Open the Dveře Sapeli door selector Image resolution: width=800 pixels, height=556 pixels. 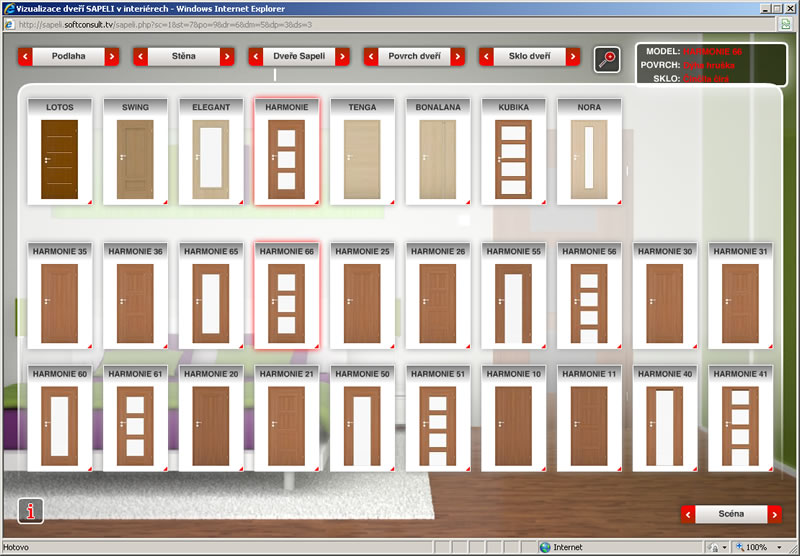299,57
